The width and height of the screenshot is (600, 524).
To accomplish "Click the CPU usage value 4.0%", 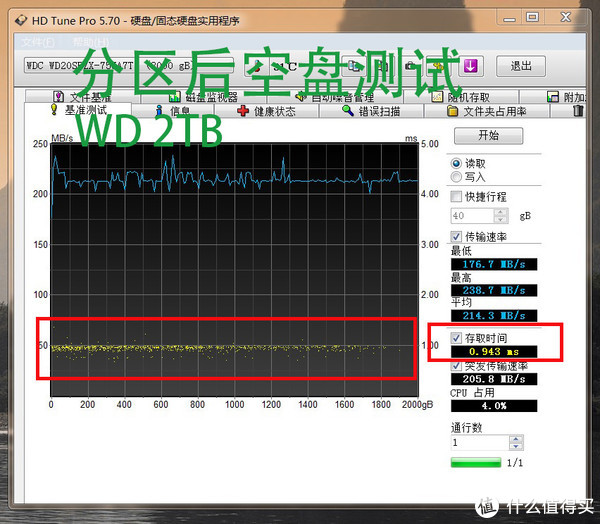I will (494, 406).
